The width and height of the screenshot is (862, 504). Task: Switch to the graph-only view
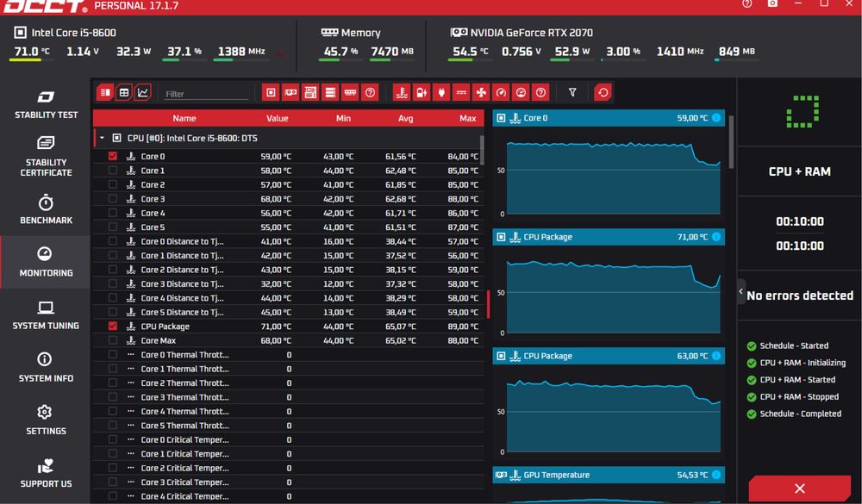click(143, 92)
